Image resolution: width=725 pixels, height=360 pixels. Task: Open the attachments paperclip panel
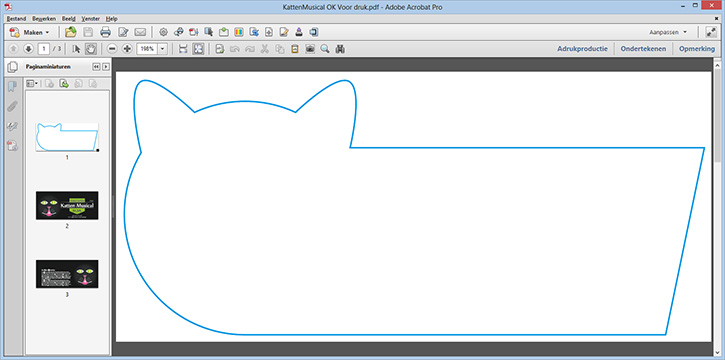(x=12, y=107)
